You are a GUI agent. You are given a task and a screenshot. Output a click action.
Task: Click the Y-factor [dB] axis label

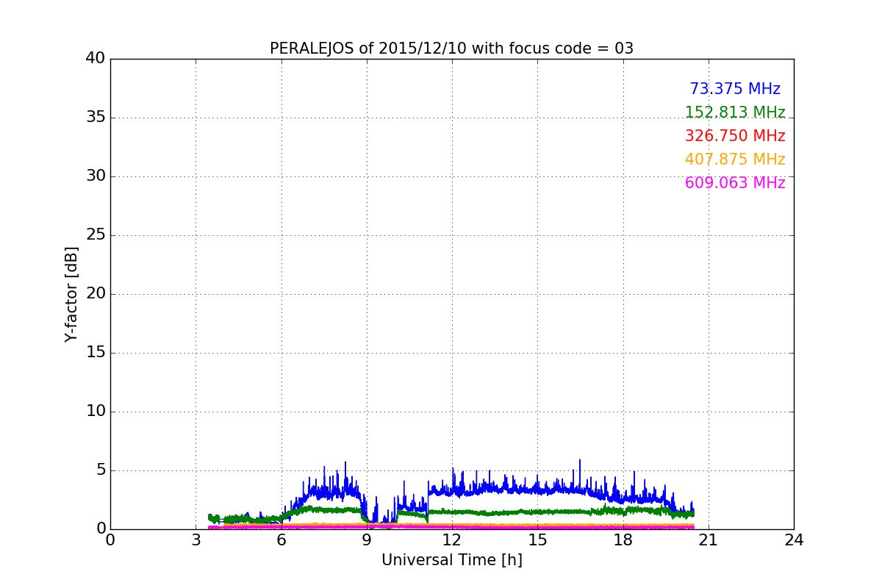[x=71, y=294]
